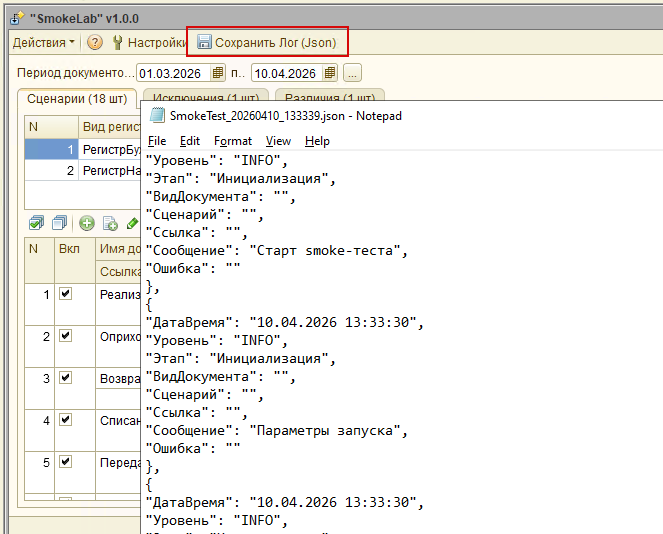Click the uncheck-all scenarios icon
This screenshot has height=534, width=663.
(x=60, y=223)
